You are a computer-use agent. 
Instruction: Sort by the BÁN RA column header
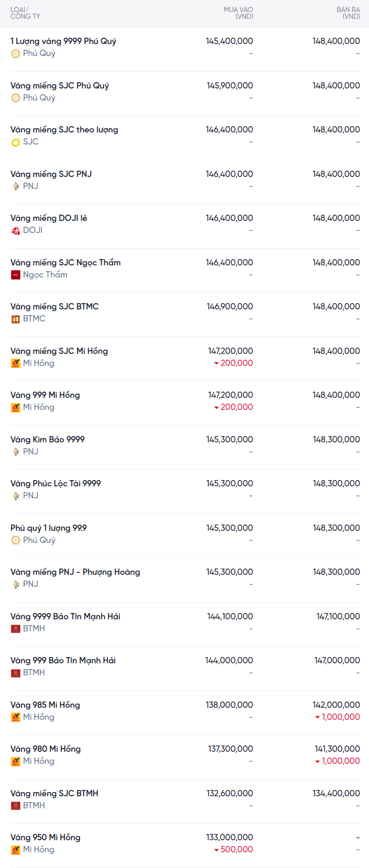[348, 13]
